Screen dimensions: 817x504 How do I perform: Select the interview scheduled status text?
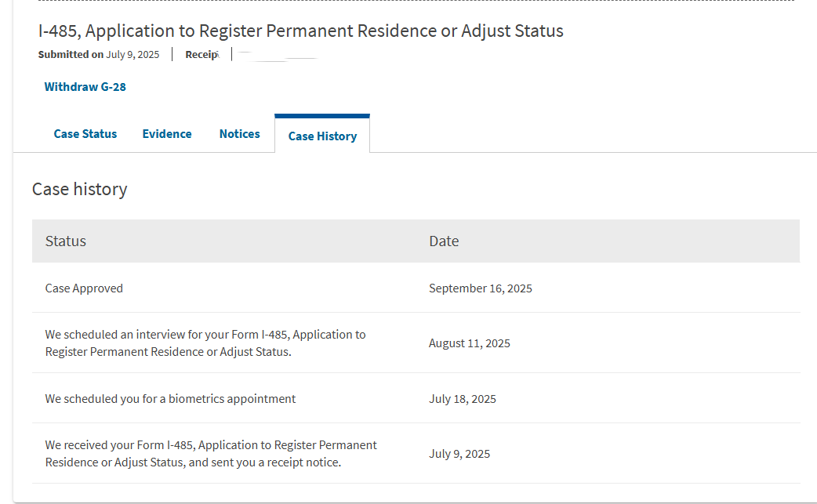(x=205, y=343)
